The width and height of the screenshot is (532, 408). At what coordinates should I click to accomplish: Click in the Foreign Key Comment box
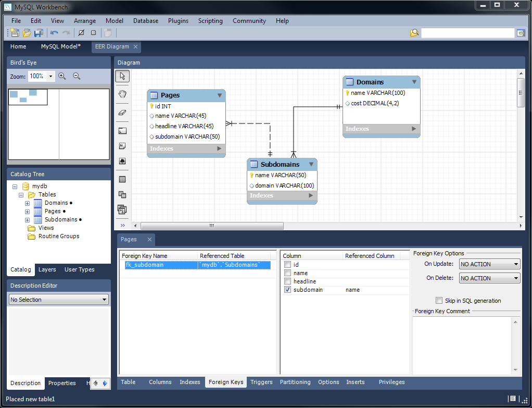coord(462,345)
